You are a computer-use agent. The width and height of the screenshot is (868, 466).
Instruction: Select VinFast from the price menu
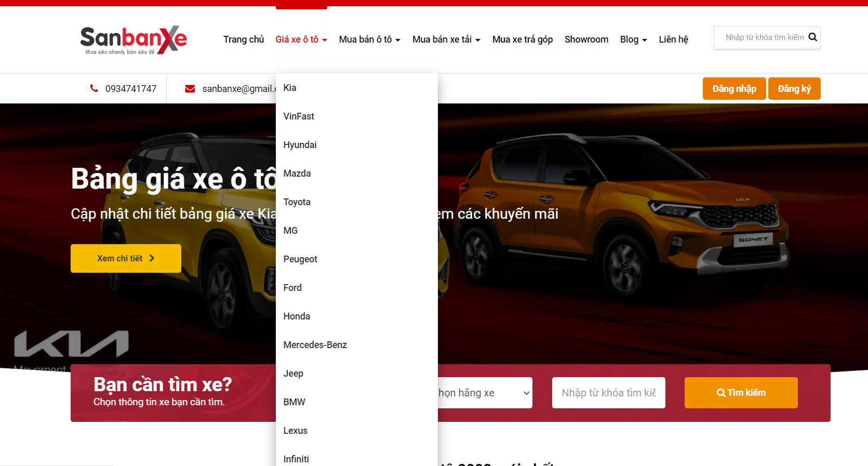(x=299, y=116)
